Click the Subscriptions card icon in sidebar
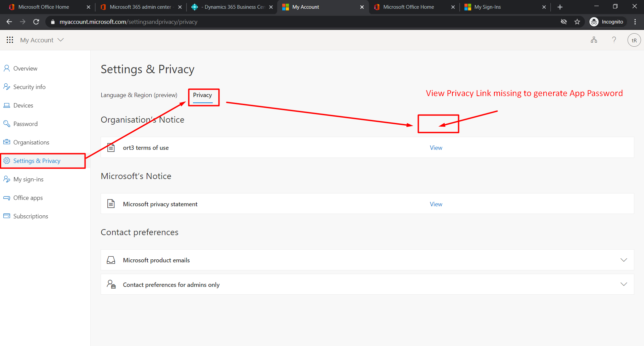The height and width of the screenshot is (346, 644). pos(7,216)
